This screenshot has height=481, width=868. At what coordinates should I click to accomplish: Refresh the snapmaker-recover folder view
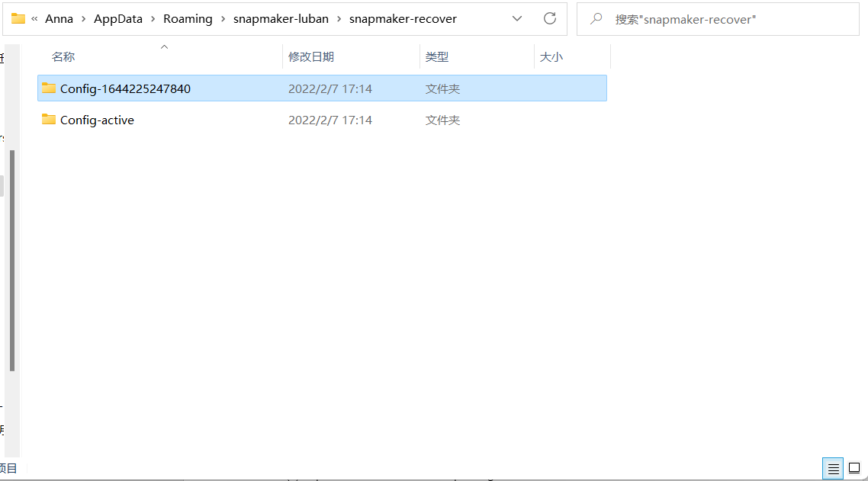tap(550, 18)
